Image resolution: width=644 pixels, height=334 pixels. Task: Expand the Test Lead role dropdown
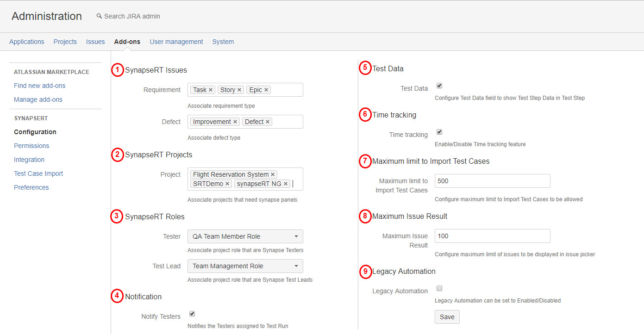[x=245, y=266]
